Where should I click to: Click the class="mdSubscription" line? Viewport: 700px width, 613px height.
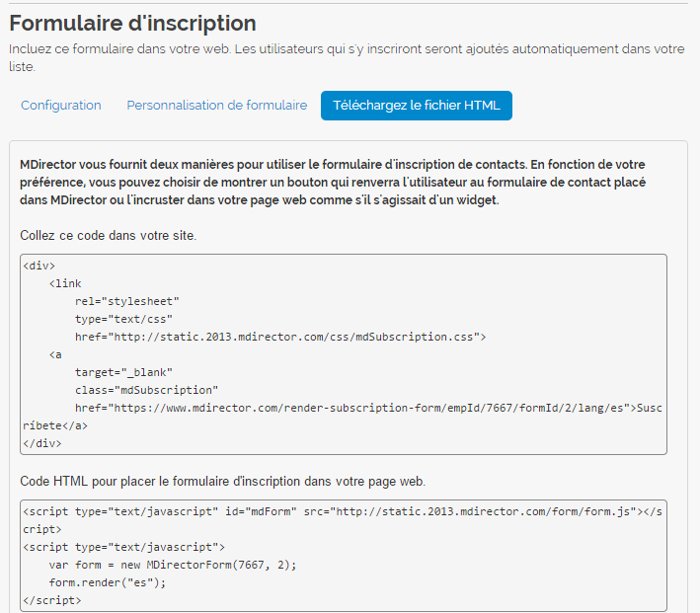click(x=146, y=390)
